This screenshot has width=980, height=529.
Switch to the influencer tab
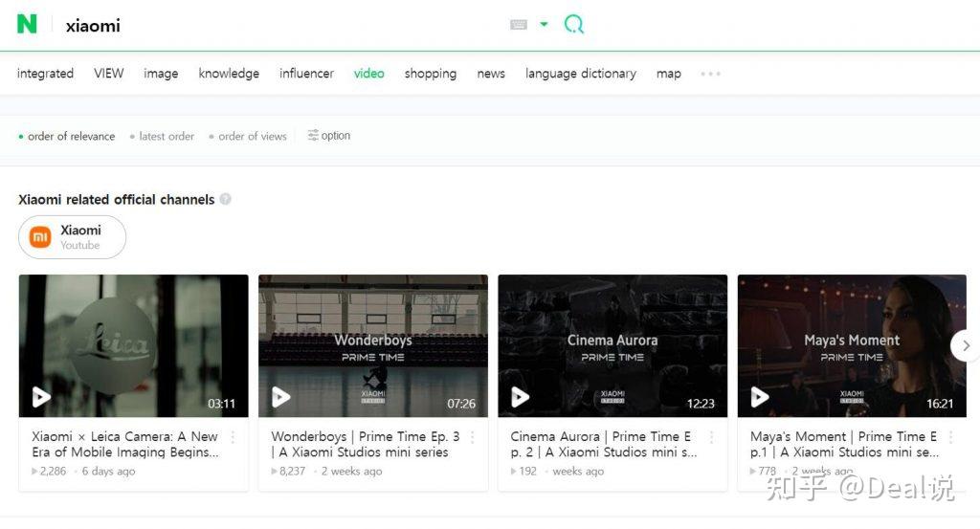[306, 74]
